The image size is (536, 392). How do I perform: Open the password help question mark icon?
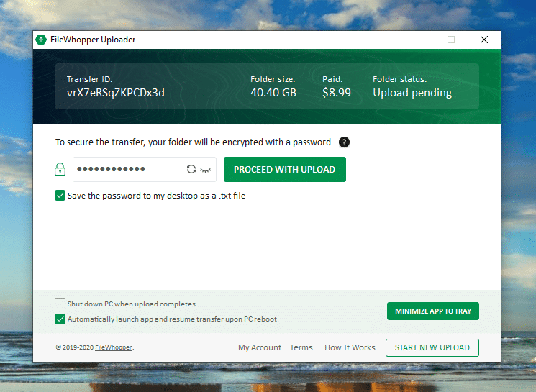344,142
